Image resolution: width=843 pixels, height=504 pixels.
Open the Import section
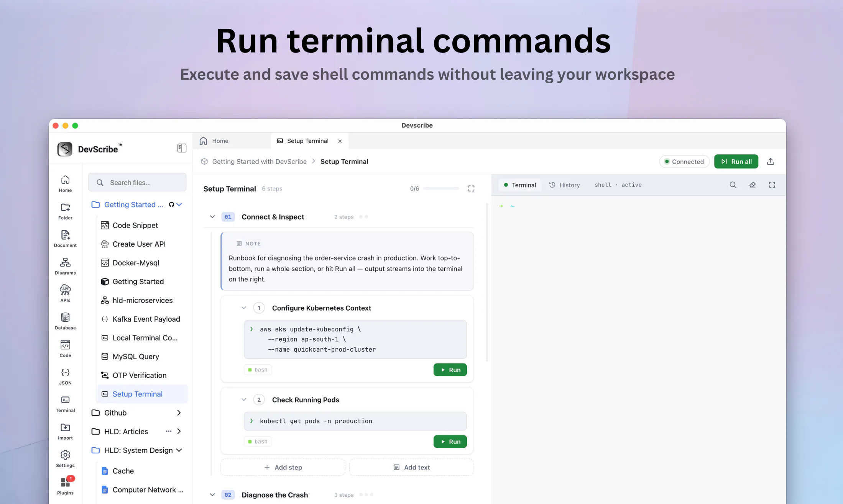point(65,432)
